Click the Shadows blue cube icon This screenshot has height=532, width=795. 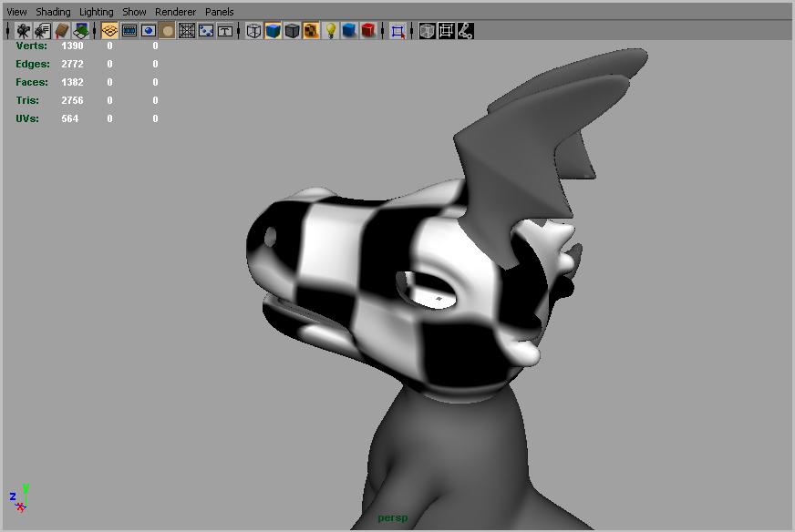(349, 31)
